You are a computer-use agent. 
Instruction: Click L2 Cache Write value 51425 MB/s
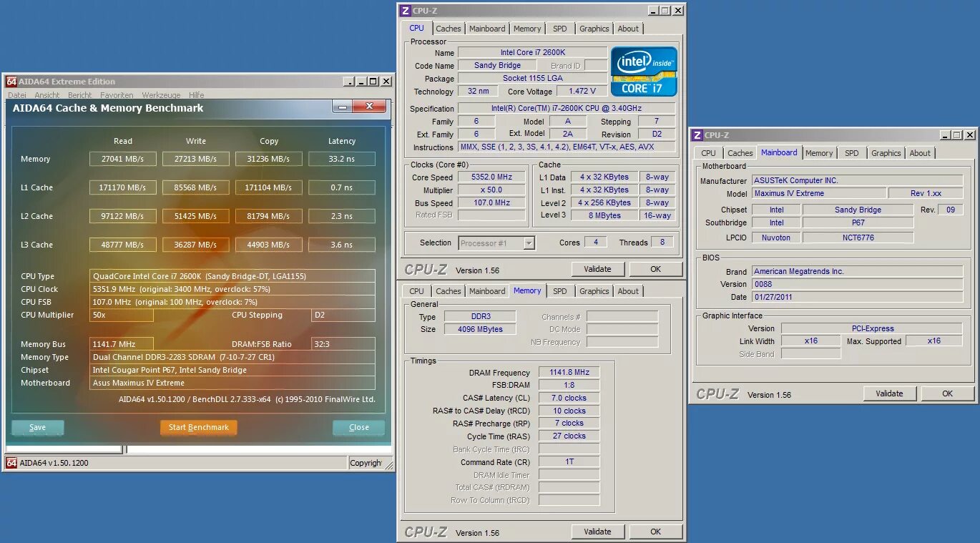coord(196,216)
